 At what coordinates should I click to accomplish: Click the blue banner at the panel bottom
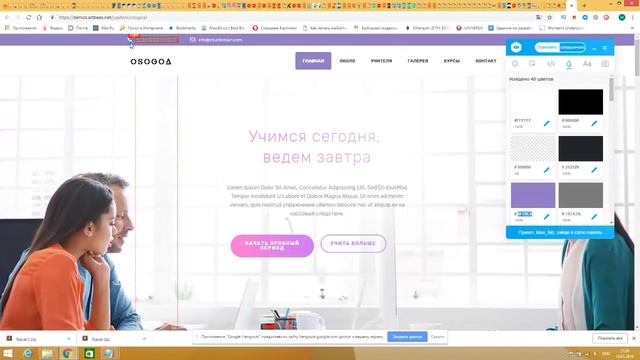tap(560, 232)
